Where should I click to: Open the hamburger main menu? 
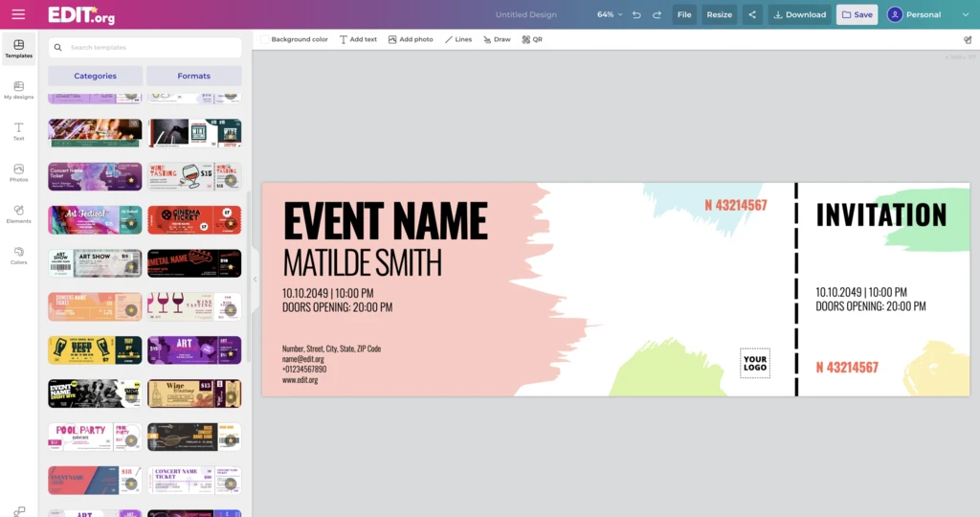pos(18,14)
